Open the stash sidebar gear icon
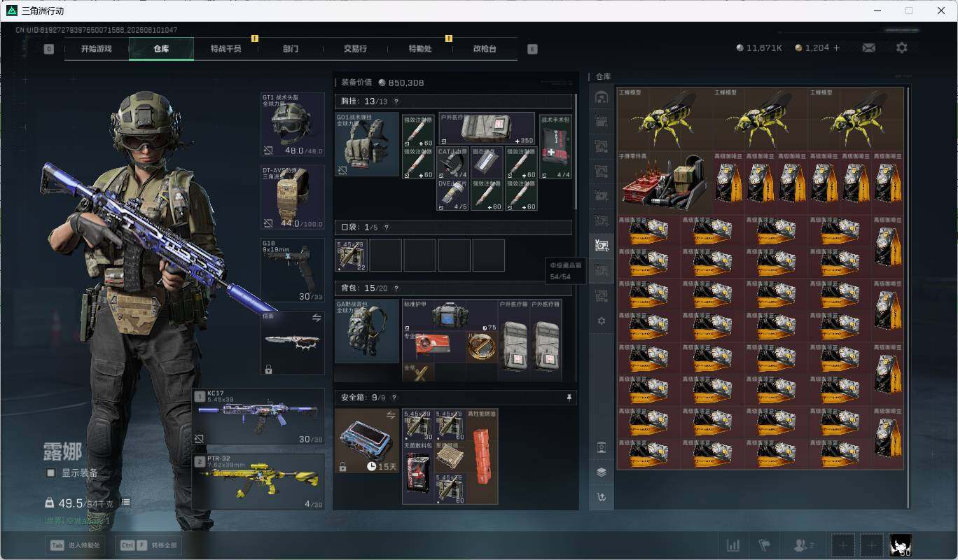Image resolution: width=958 pixels, height=560 pixels. (x=601, y=321)
